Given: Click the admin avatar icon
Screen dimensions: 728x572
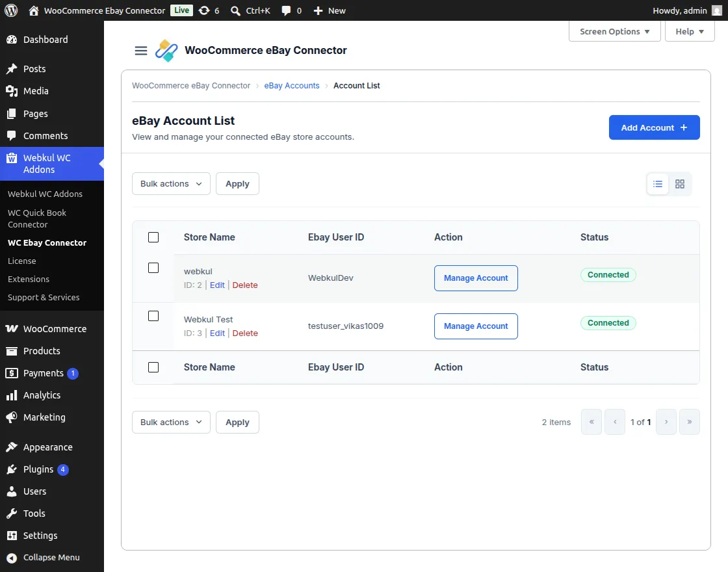Looking at the screenshot, I should [717, 10].
